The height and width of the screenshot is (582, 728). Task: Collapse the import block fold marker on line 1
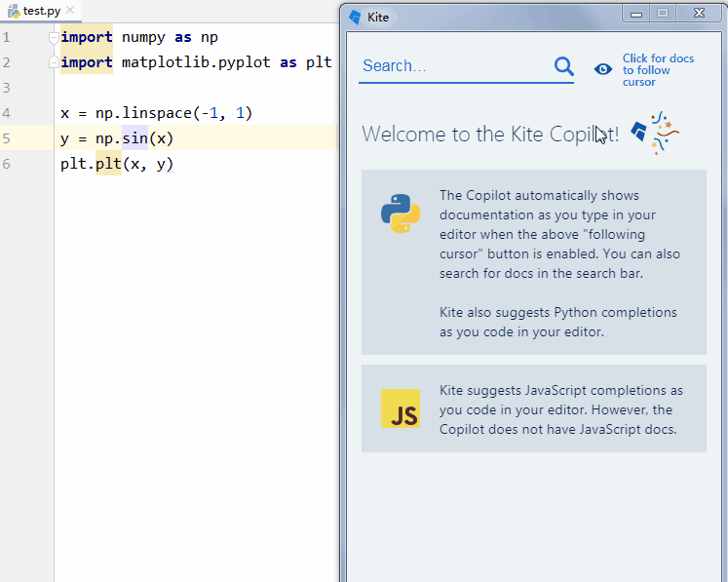54,37
